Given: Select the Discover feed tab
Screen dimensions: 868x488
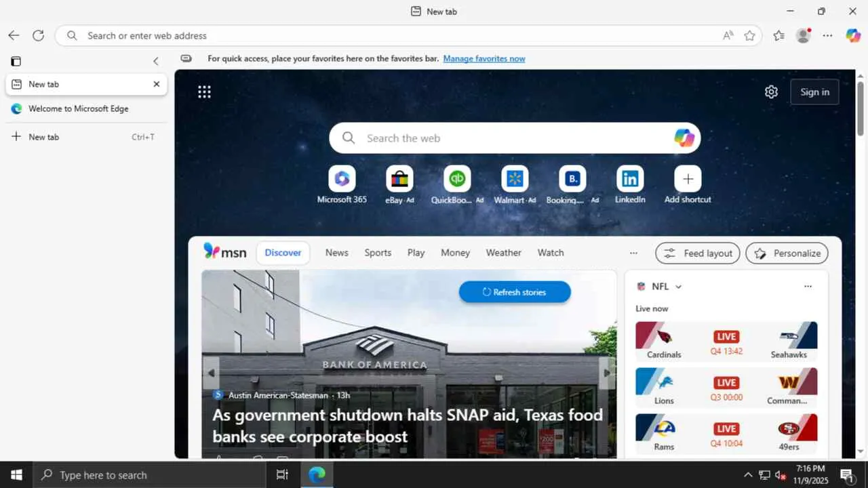Looking at the screenshot, I should 283,253.
